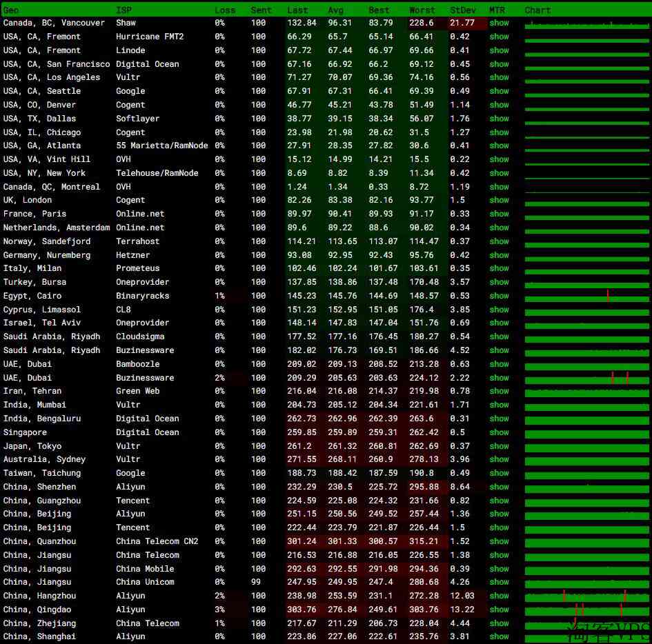This screenshot has width=652, height=644.
Task: Select the "Norway, Sandefjord" geo cell
Action: tap(47, 241)
